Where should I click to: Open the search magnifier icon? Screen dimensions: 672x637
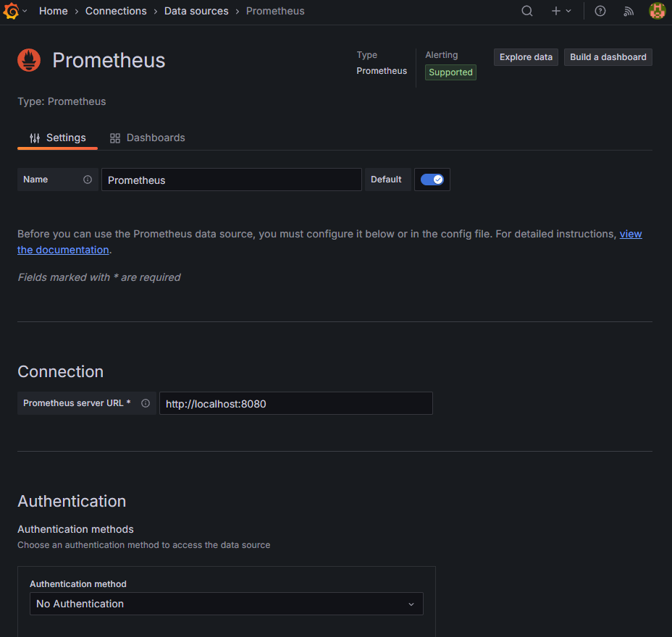526,11
